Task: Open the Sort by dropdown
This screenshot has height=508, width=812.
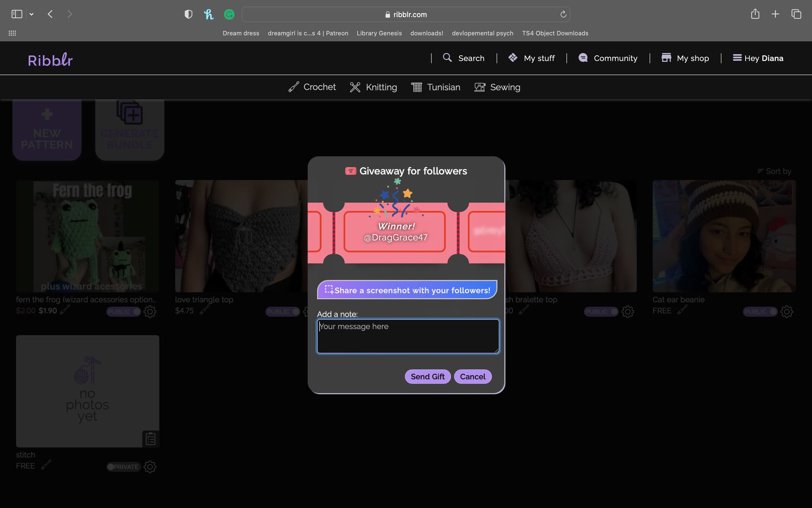Action: pos(774,171)
